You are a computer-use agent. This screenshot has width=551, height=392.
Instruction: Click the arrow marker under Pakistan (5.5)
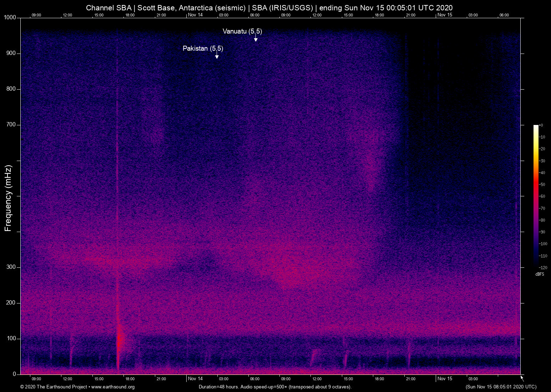click(x=217, y=56)
